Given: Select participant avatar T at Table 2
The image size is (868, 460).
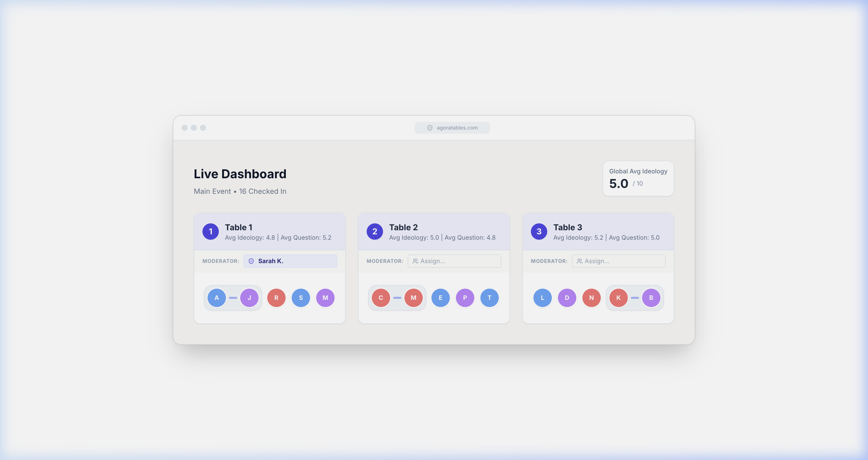Looking at the screenshot, I should [490, 298].
